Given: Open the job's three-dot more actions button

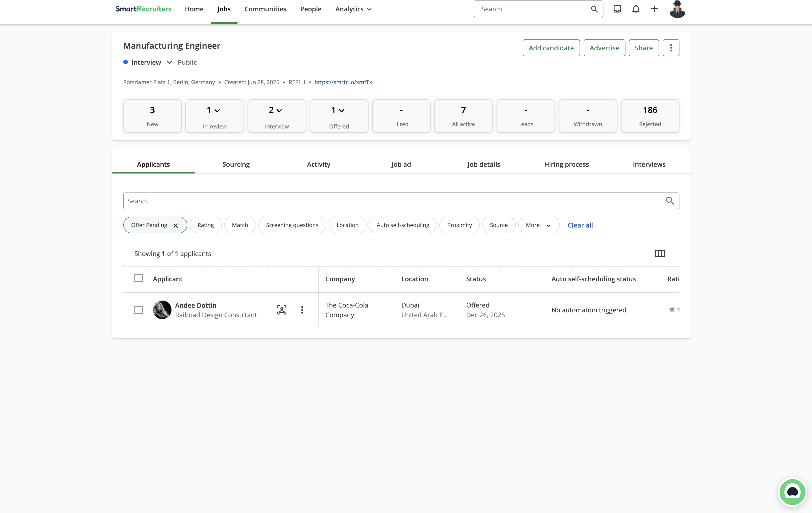Looking at the screenshot, I should point(671,48).
